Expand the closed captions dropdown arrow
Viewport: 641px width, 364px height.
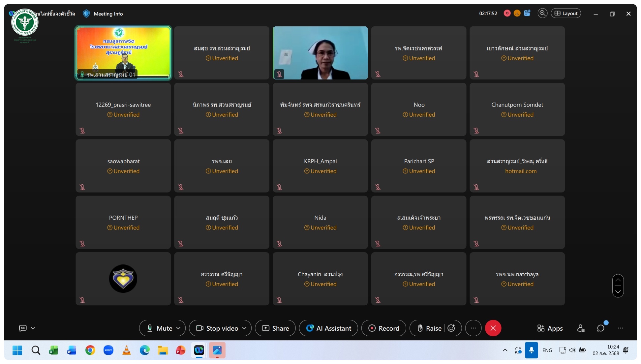point(33,328)
